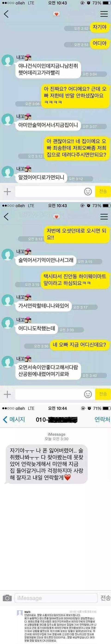Tap the 전송 send button in the first chat
The width and height of the screenshot is (111, 644).
(x=103, y=192)
